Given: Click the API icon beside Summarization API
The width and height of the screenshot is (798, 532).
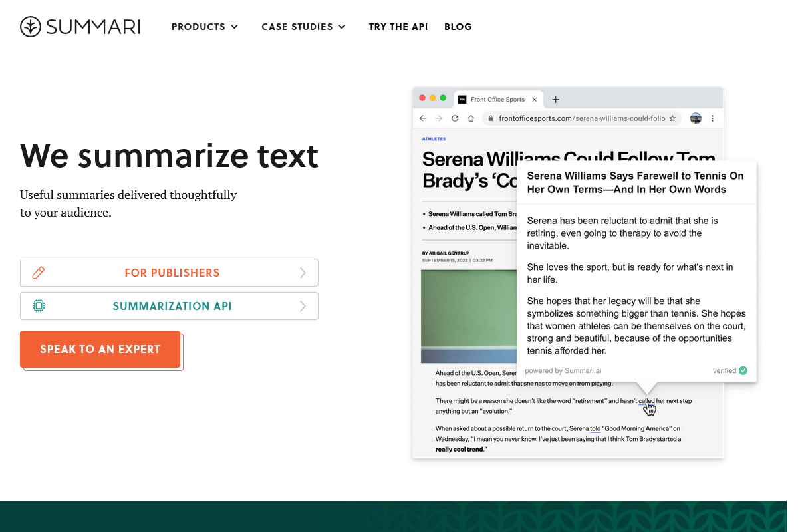Looking at the screenshot, I should coord(39,306).
